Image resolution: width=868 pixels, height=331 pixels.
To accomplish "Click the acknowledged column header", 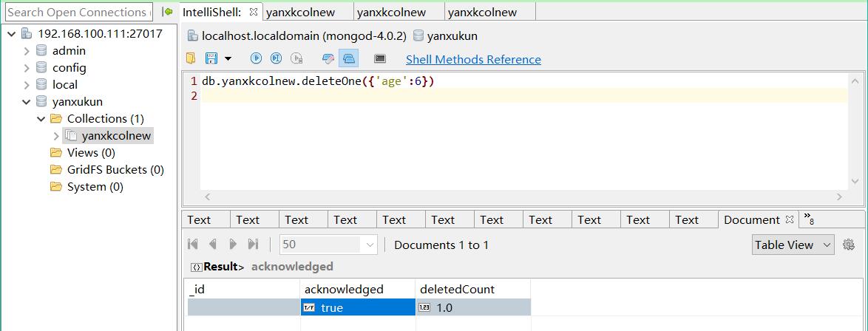I will pyautogui.click(x=358, y=290).
